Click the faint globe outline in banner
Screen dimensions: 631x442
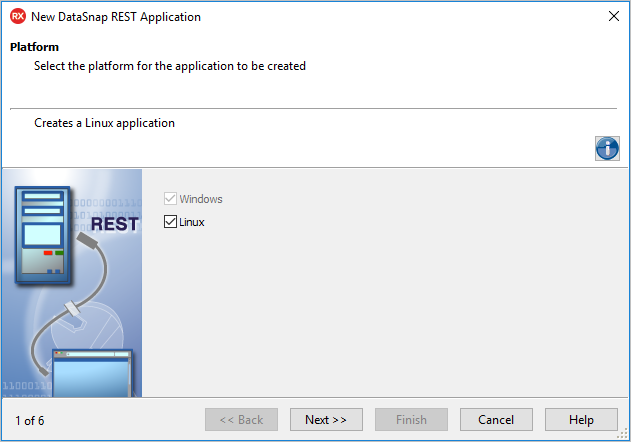(87, 324)
